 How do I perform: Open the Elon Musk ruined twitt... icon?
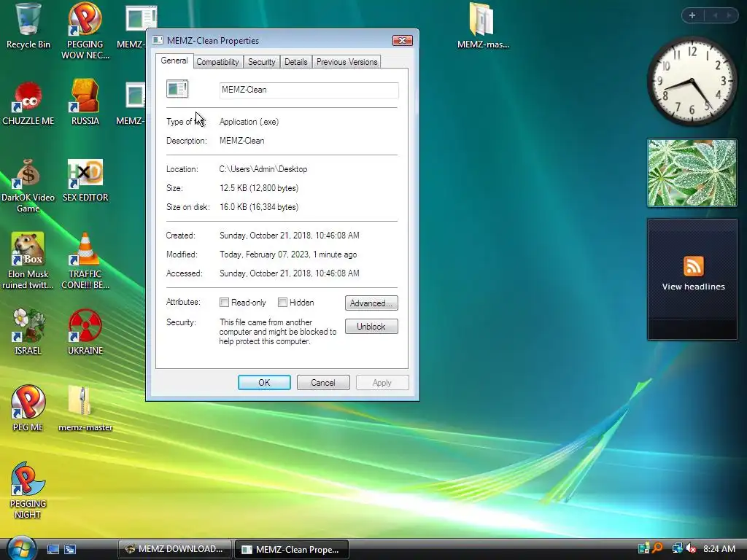point(28,261)
